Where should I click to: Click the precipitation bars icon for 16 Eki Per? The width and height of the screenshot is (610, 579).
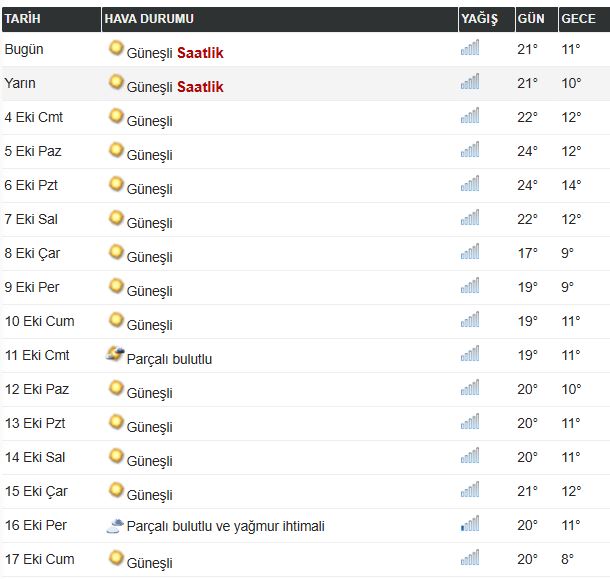pos(470,524)
